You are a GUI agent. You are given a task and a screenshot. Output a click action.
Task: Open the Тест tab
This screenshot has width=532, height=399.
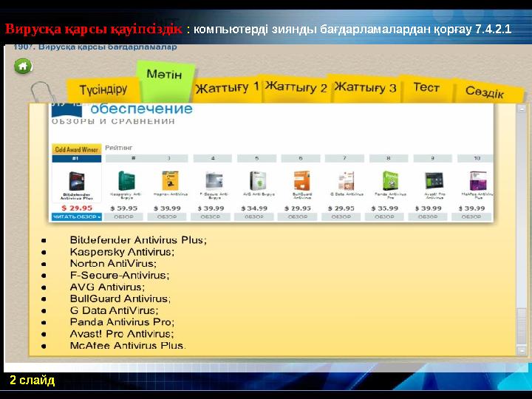(426, 87)
